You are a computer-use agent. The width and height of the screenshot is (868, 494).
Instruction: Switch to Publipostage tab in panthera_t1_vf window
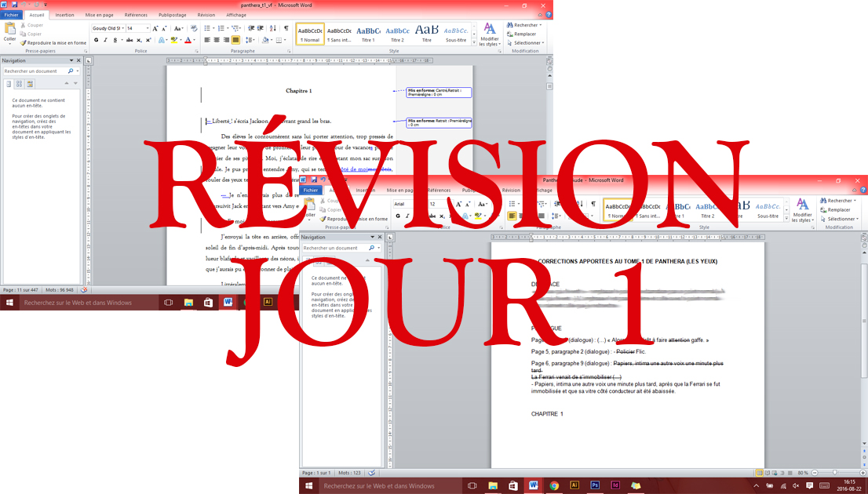click(x=173, y=15)
